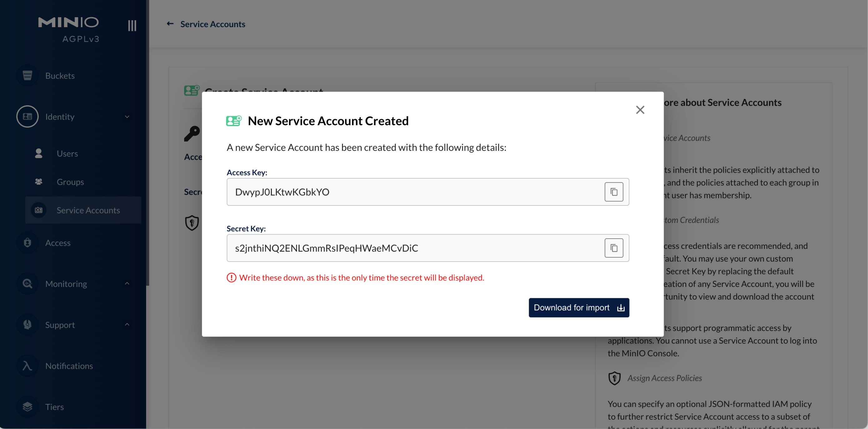This screenshot has width=868, height=429.
Task: Go back to Service Accounts via the arrow
Action: 170,23
